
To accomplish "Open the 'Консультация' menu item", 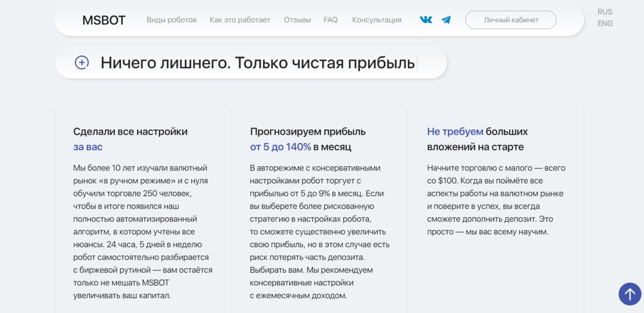I will (377, 20).
